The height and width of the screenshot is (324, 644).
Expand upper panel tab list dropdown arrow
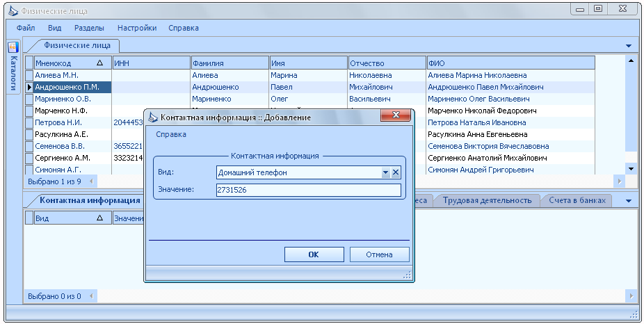point(629,46)
